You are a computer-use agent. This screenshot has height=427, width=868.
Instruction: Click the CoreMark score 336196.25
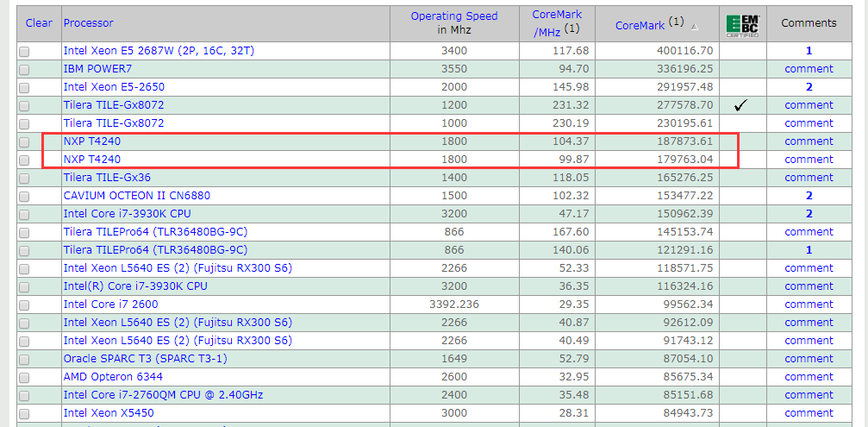click(x=684, y=69)
